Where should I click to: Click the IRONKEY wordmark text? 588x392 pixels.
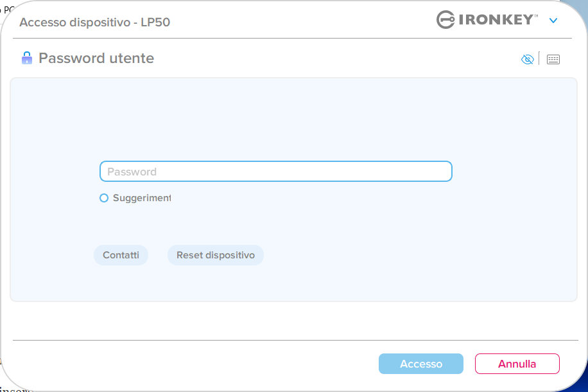click(498, 20)
